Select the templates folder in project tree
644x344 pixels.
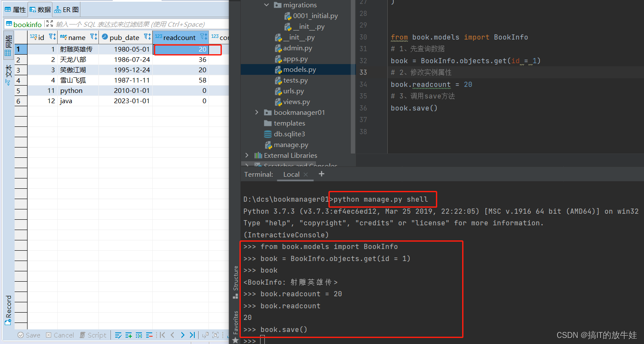[x=285, y=123]
